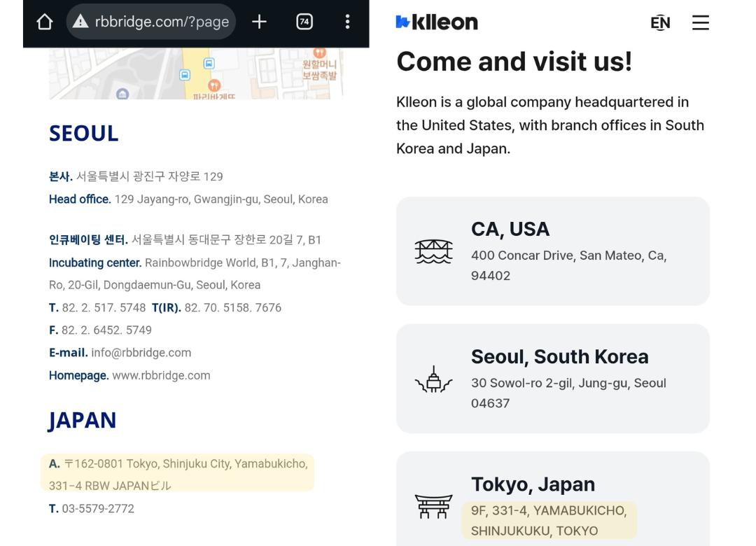Open the tab switcher showing 74 tabs
This screenshot has width=756, height=546.
click(304, 22)
